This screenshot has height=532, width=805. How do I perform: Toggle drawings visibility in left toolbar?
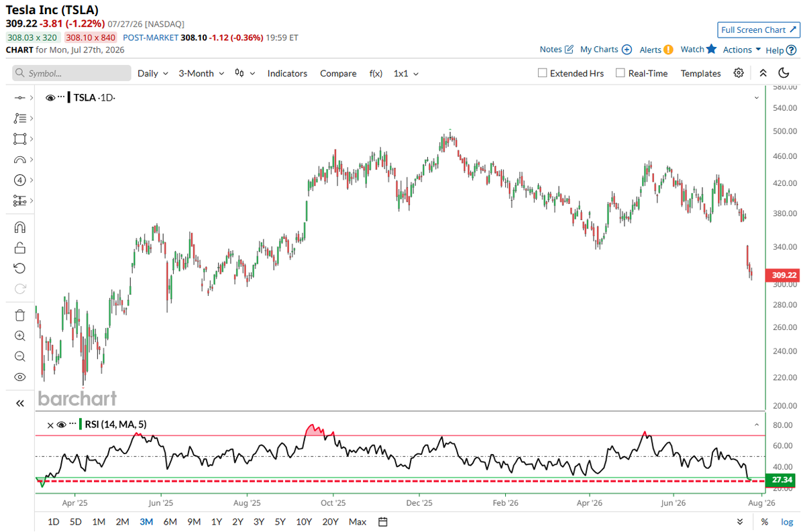coord(19,377)
